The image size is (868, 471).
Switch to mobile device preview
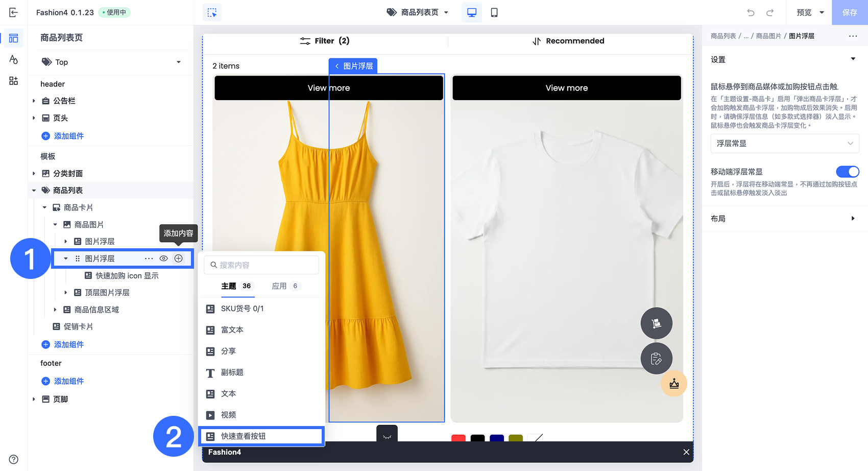tap(494, 12)
